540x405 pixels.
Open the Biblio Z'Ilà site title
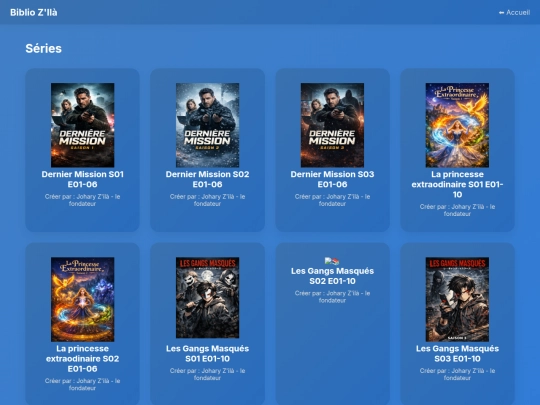tap(34, 12)
